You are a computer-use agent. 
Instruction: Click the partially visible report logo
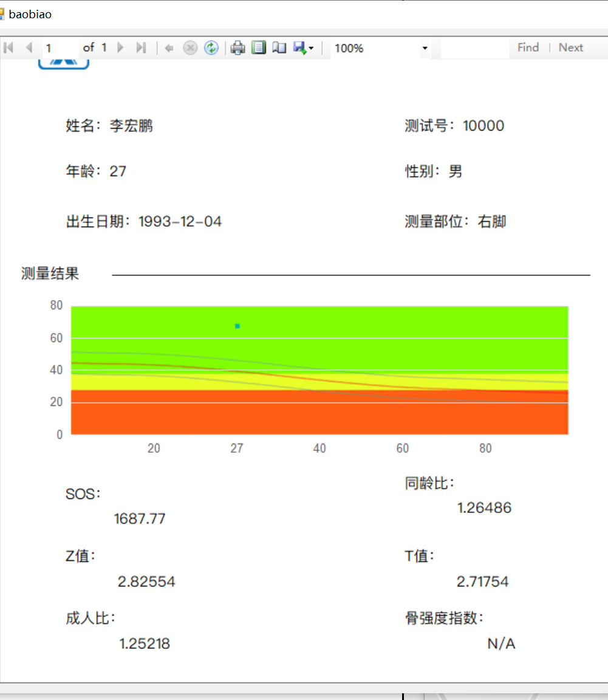[63, 64]
